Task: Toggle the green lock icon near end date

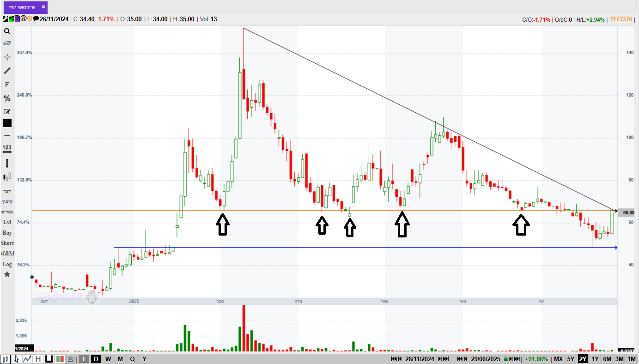Action: pyautogui.click(x=506, y=359)
